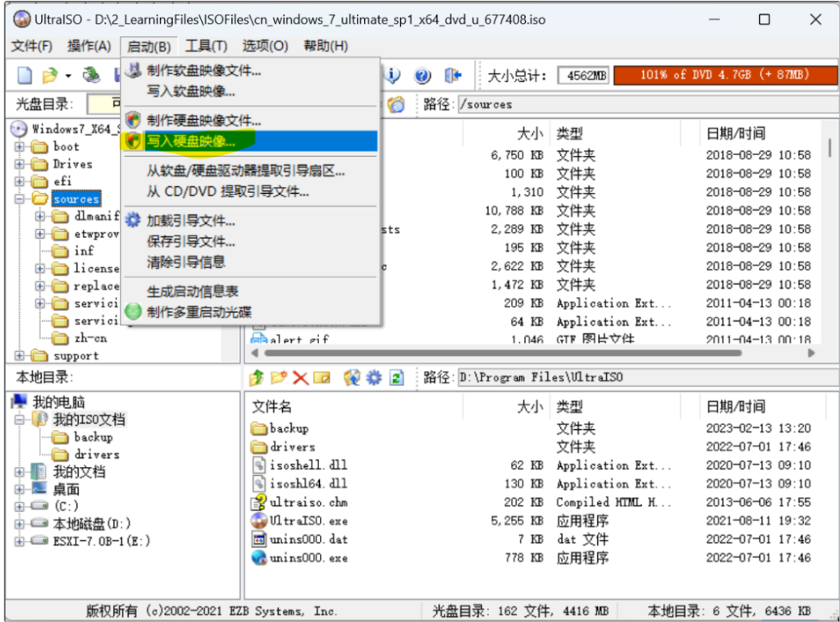Image resolution: width=840 pixels, height=622 pixels.
Task: Collapse the 我的ISO文档 node
Action: pos(20,419)
